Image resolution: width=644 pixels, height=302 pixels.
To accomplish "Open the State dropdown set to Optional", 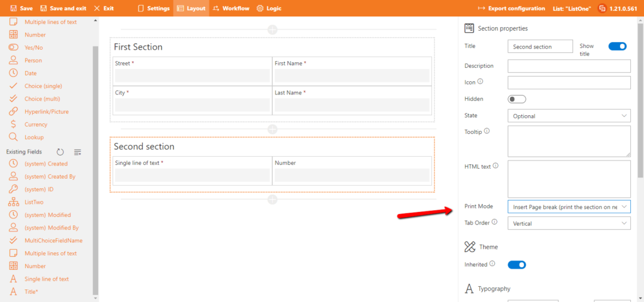I will click(569, 116).
